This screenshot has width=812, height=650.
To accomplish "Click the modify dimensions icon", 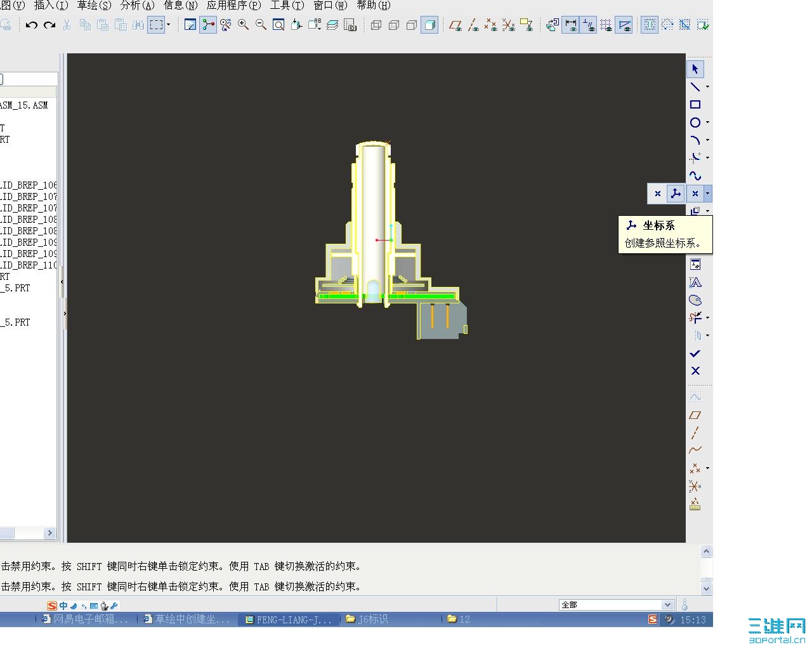I will (x=695, y=265).
